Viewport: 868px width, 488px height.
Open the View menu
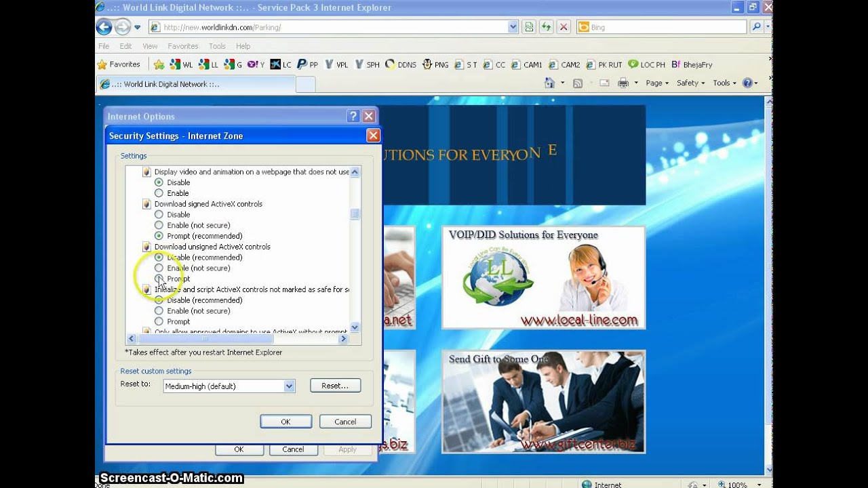(x=150, y=46)
